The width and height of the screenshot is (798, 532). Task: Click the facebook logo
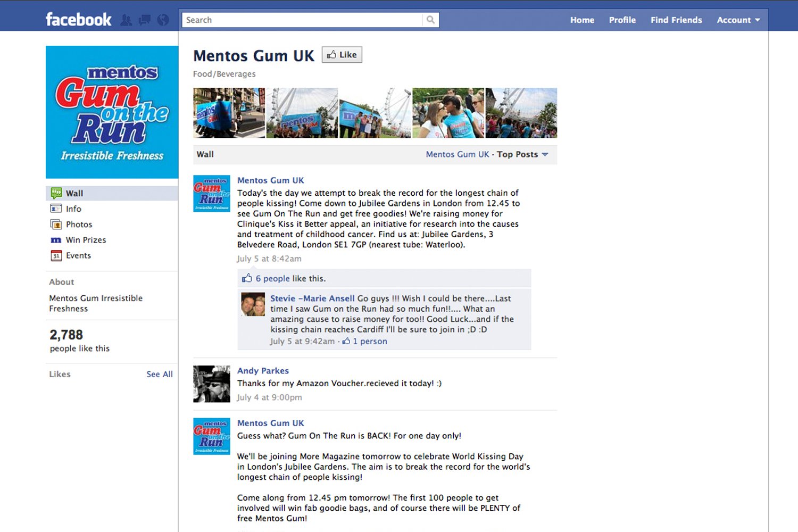[79, 20]
